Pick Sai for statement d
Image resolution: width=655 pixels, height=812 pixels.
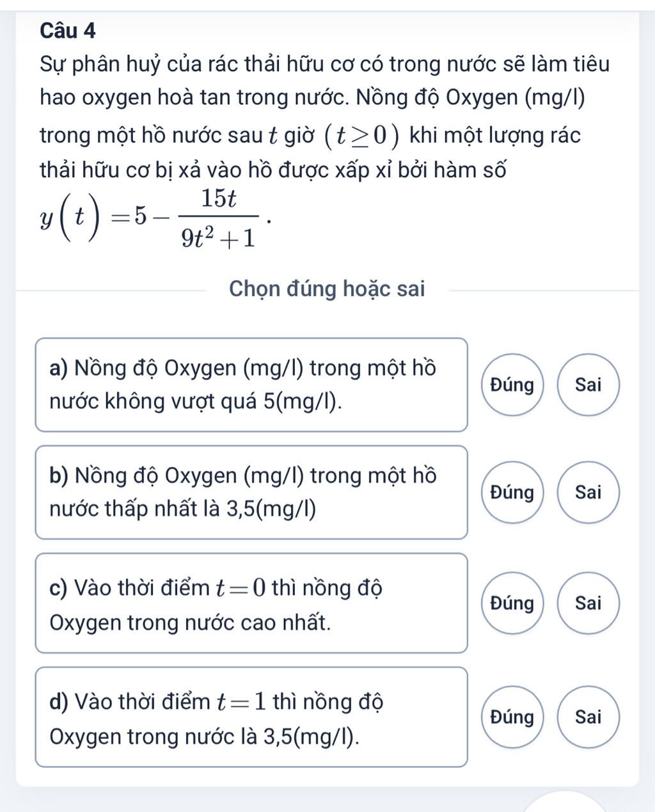pos(588,717)
